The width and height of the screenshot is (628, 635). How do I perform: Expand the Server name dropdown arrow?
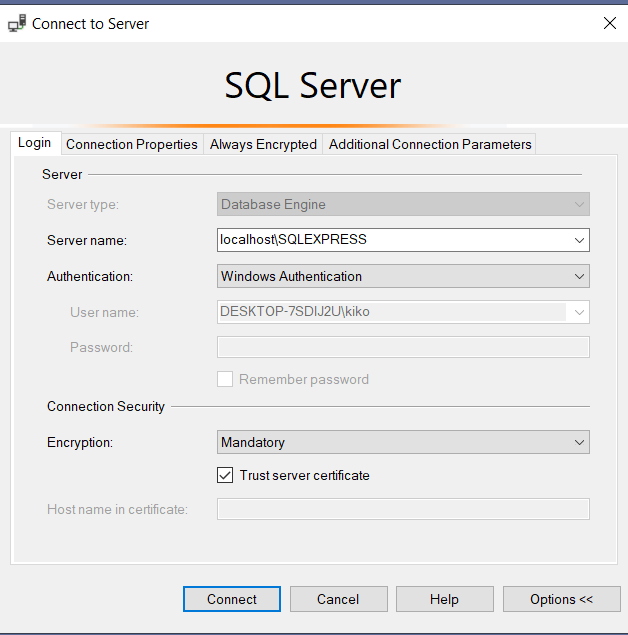(579, 240)
